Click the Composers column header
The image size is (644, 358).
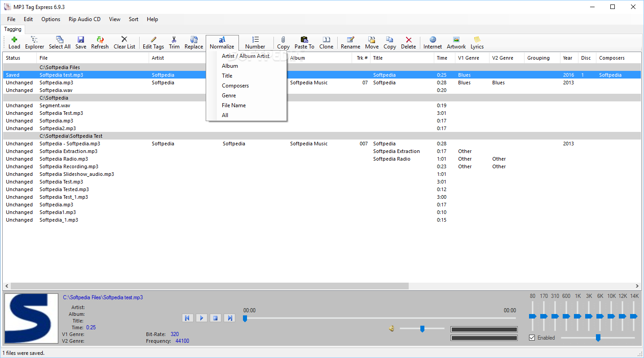click(618, 58)
